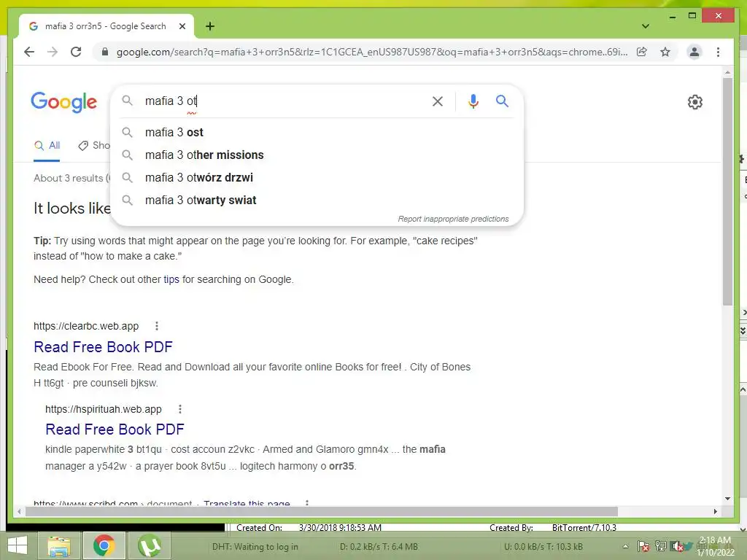Bookmark this page with the star icon
747x560 pixels.
(x=665, y=52)
